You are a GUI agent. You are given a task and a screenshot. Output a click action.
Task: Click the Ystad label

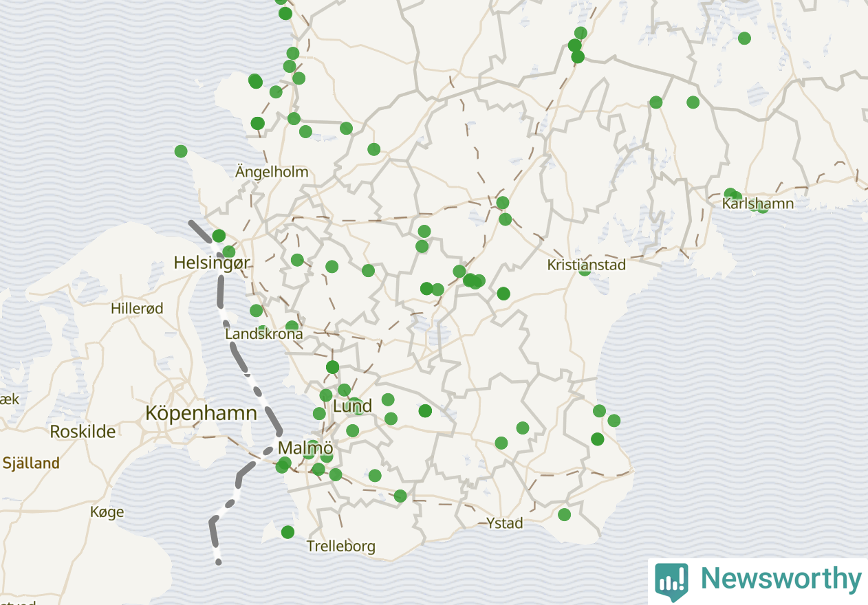(x=504, y=523)
